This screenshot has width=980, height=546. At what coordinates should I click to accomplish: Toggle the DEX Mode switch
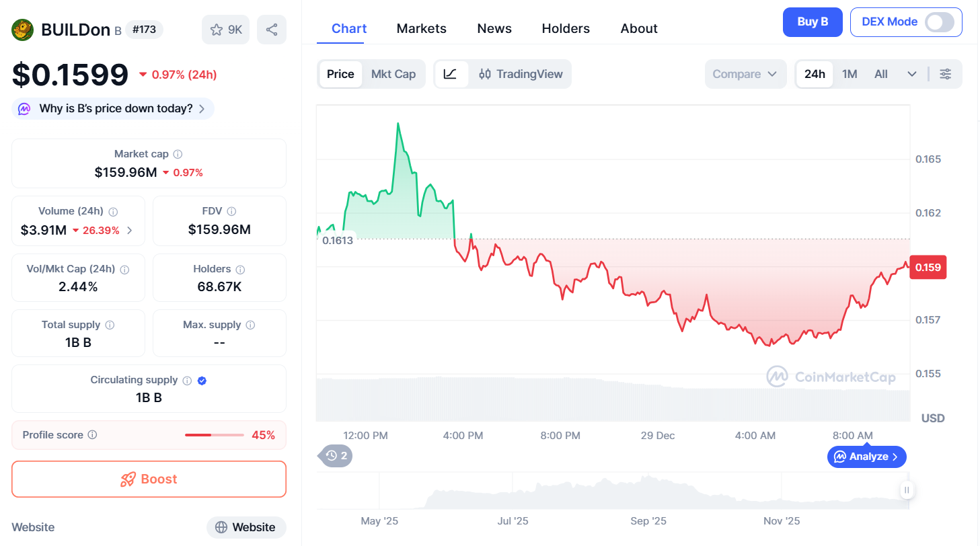(939, 22)
